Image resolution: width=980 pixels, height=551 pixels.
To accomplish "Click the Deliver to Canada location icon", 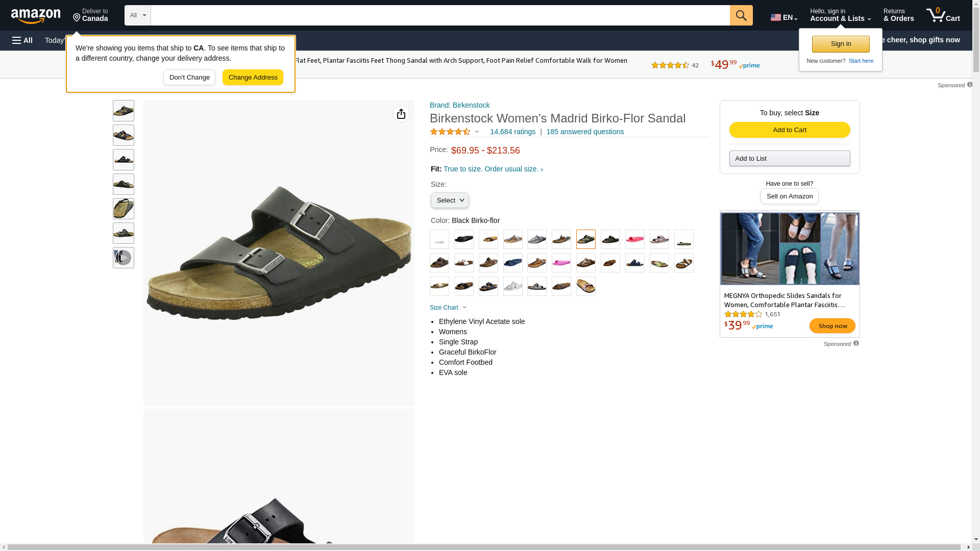I will coord(77,18).
